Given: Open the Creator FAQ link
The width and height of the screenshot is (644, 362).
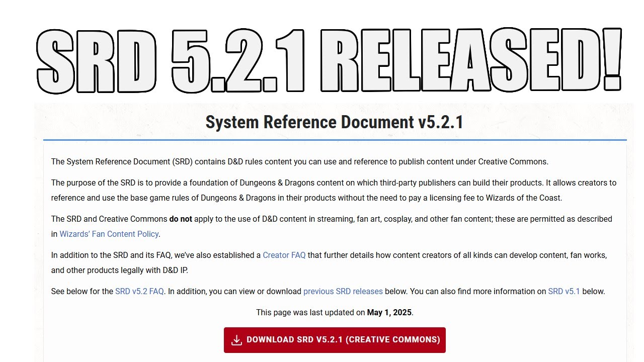Looking at the screenshot, I should coord(284,255).
